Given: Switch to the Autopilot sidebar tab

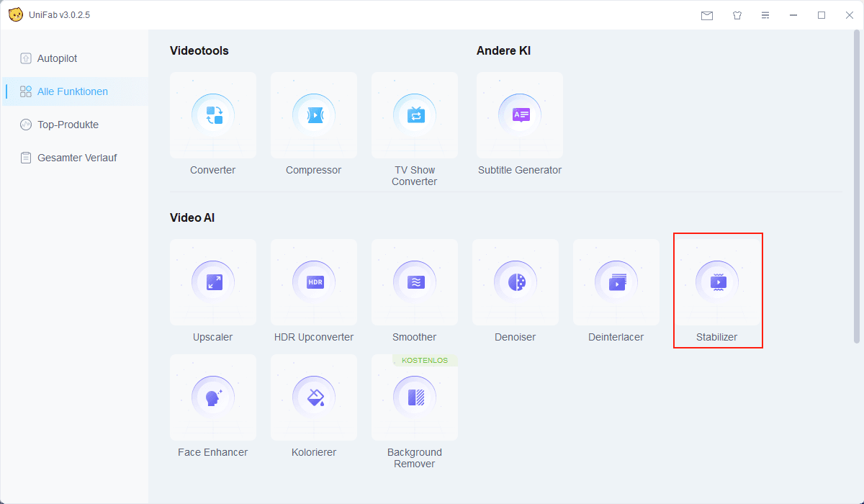Looking at the screenshot, I should (57, 58).
